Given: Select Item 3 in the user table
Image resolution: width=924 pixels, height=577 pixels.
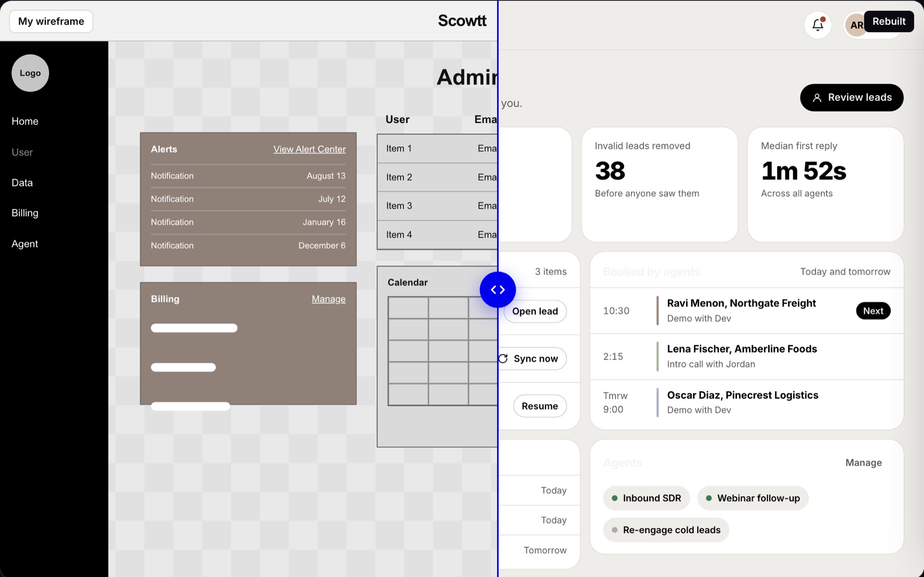Looking at the screenshot, I should click(438, 206).
